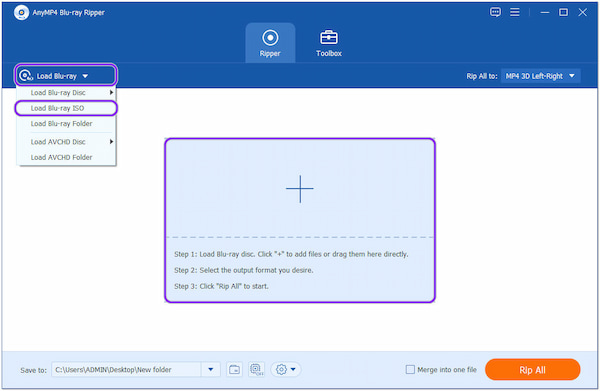600x391 pixels.
Task: Expand Load Blu-ray Disc submenu arrow
Action: [111, 93]
